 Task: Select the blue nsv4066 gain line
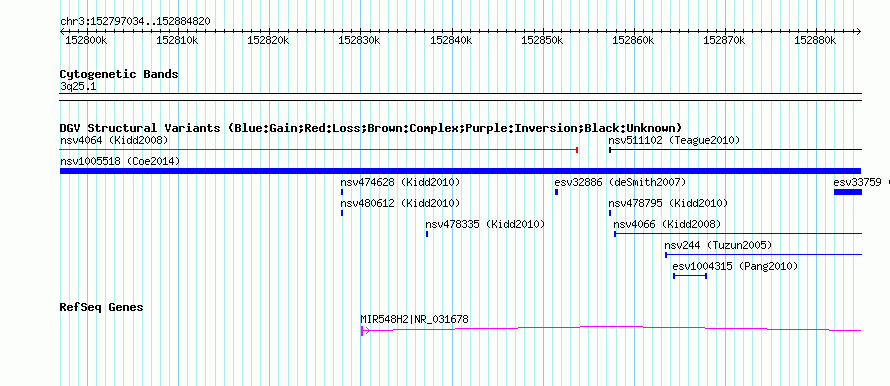click(738, 233)
